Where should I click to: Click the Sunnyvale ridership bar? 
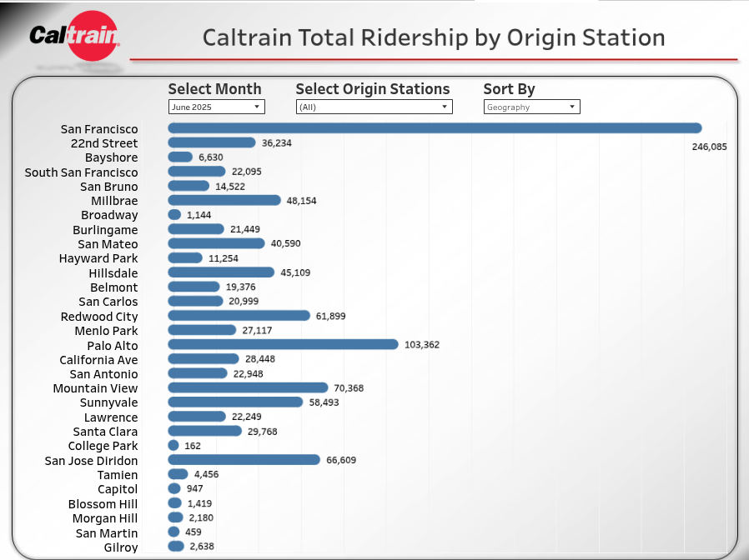[x=235, y=402]
